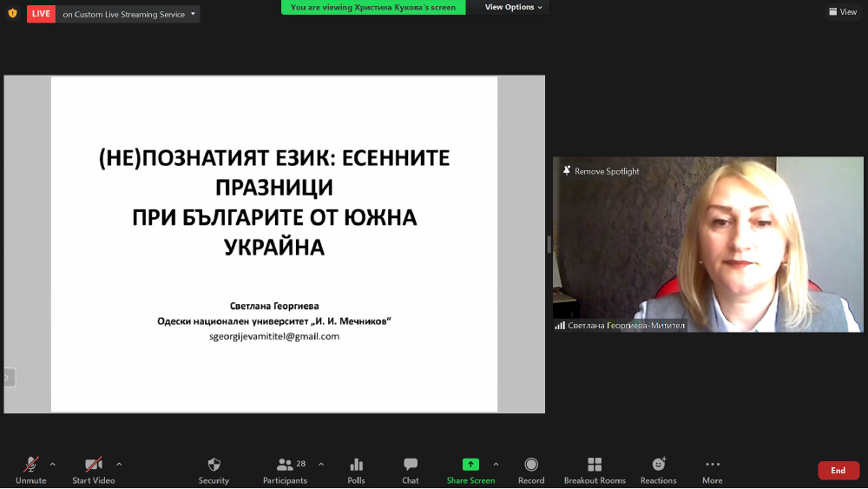This screenshot has width=868, height=489.
Task: Click the red End meeting button
Action: pyautogui.click(x=838, y=471)
